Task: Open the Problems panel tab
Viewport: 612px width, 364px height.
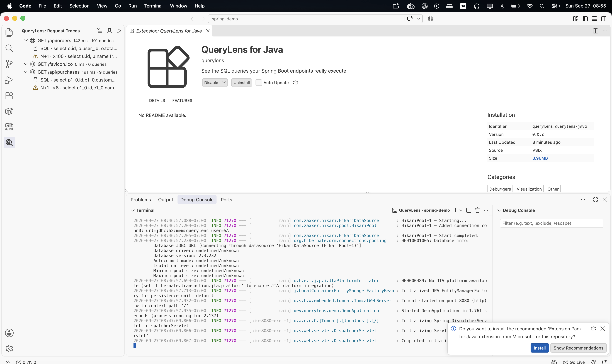Action: click(141, 200)
